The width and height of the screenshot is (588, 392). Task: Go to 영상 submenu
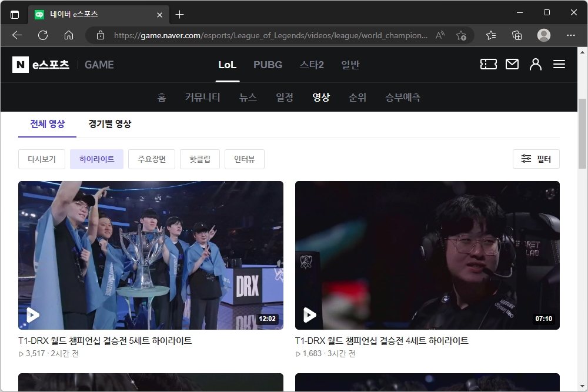click(x=321, y=97)
